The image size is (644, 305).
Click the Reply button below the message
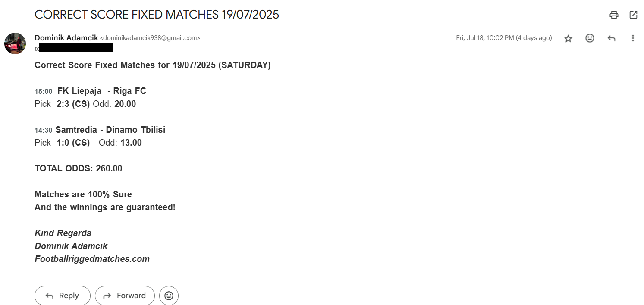click(x=63, y=296)
